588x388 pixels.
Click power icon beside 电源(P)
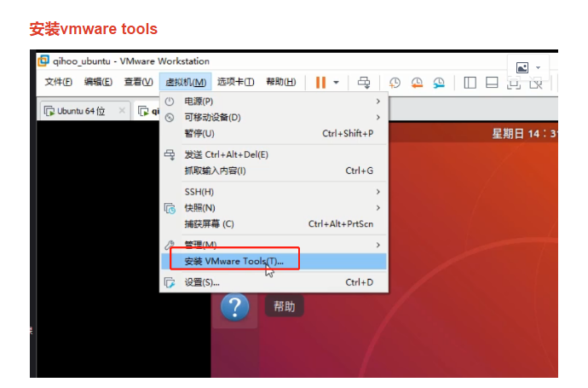(x=170, y=101)
